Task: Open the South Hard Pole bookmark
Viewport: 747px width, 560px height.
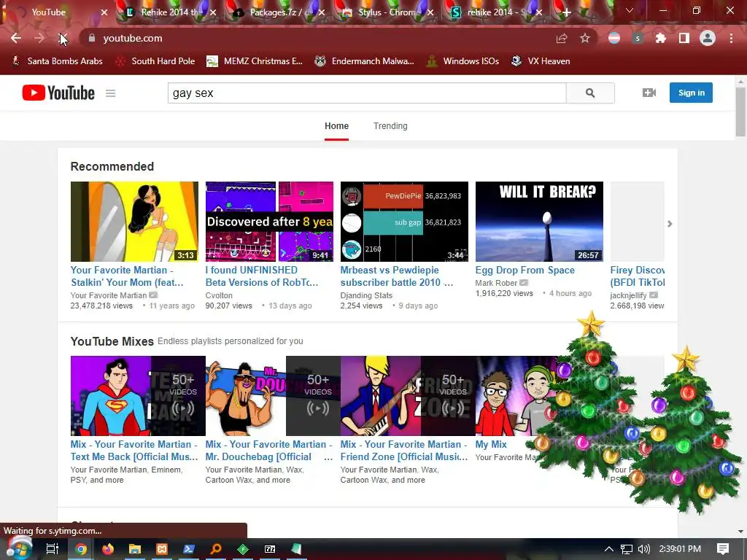Action: coord(155,61)
